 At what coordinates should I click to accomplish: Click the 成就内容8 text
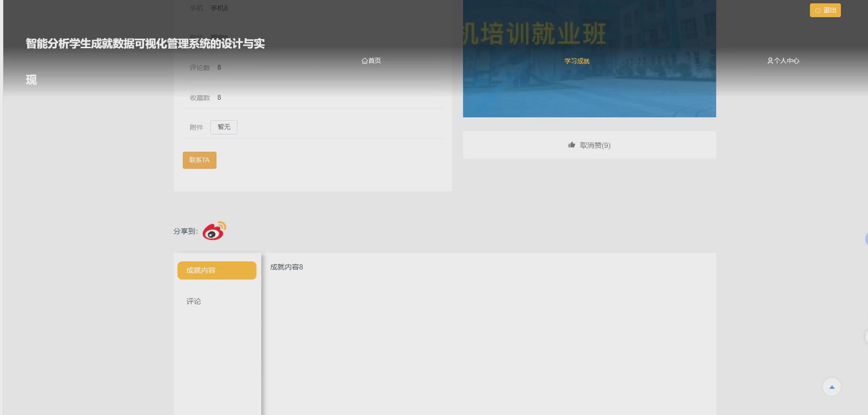(x=286, y=267)
